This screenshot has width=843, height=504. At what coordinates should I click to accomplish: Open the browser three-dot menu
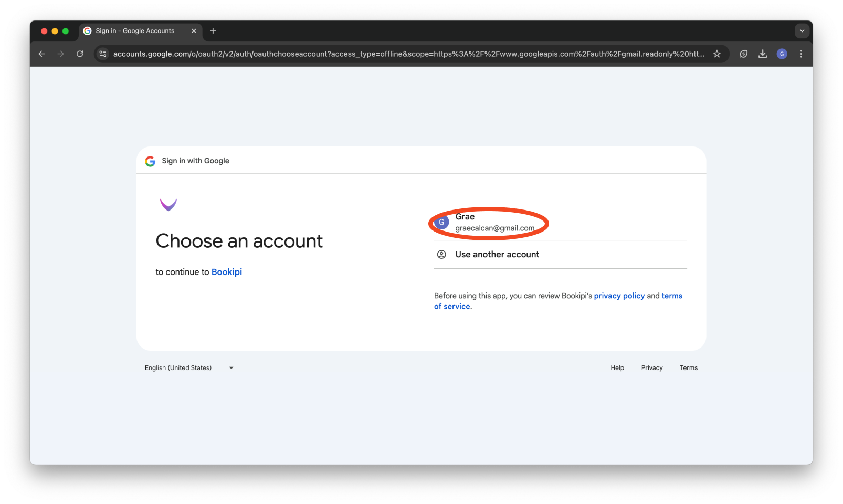(x=801, y=54)
